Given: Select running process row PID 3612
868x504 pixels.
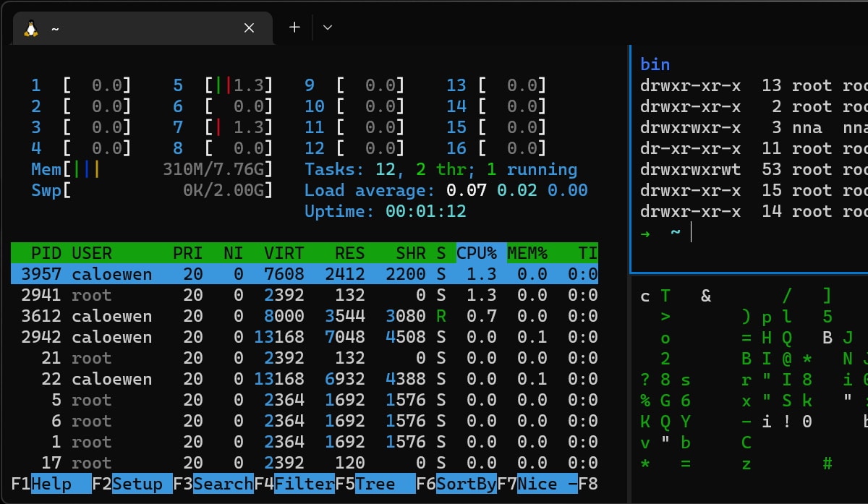Looking at the screenshot, I should tap(304, 316).
